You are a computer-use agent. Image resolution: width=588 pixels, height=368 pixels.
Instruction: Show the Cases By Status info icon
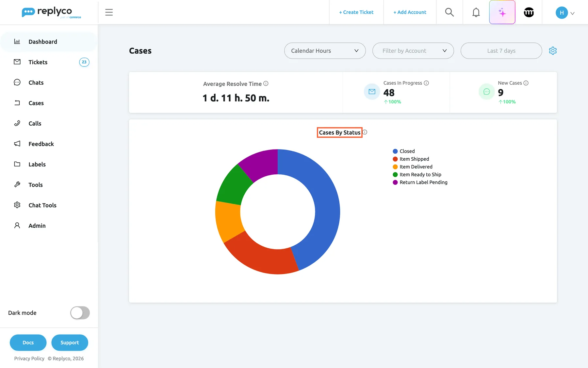[x=365, y=132]
